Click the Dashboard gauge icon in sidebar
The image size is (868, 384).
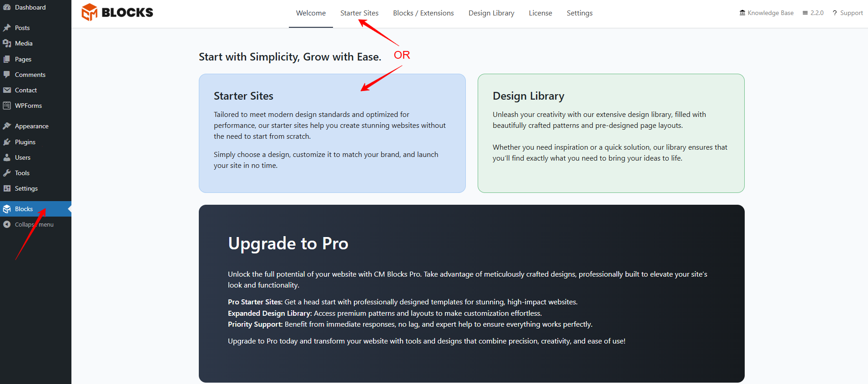7,7
